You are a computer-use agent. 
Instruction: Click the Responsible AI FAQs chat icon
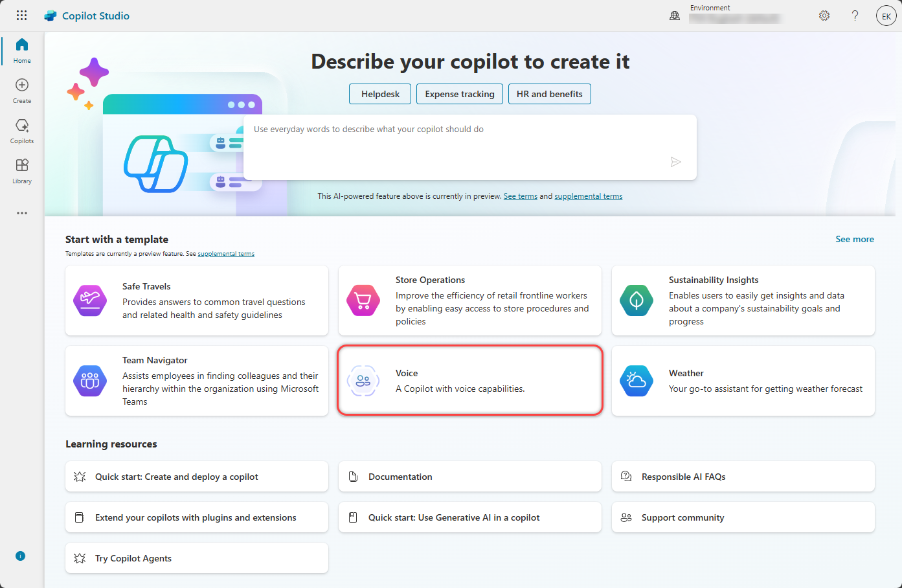point(626,477)
